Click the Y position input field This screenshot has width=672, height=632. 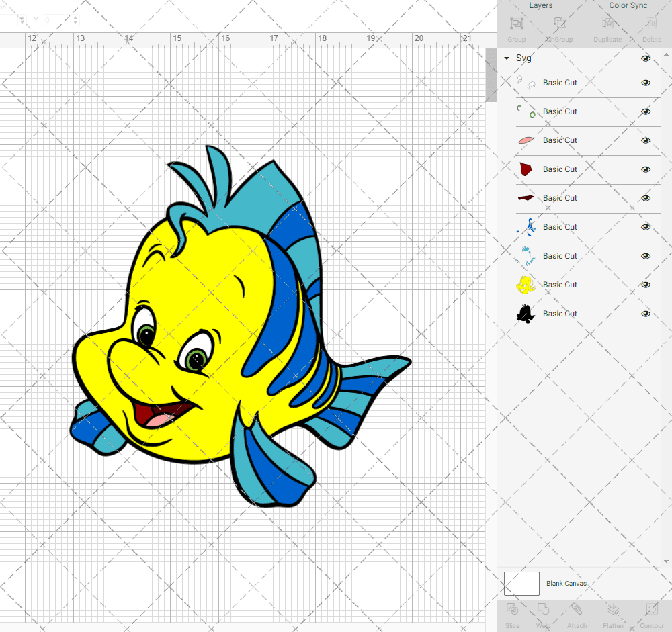tap(56, 20)
